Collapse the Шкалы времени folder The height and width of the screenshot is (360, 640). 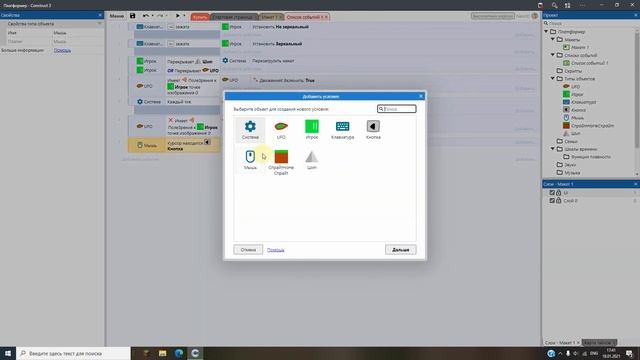click(553, 149)
